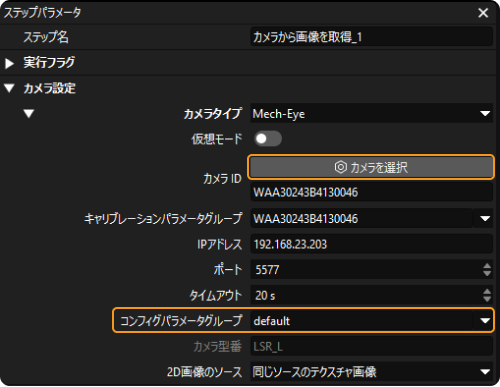The image size is (500, 387).
Task: Edit the IPアドレス field 192.168.23.203
Action: tap(371, 244)
